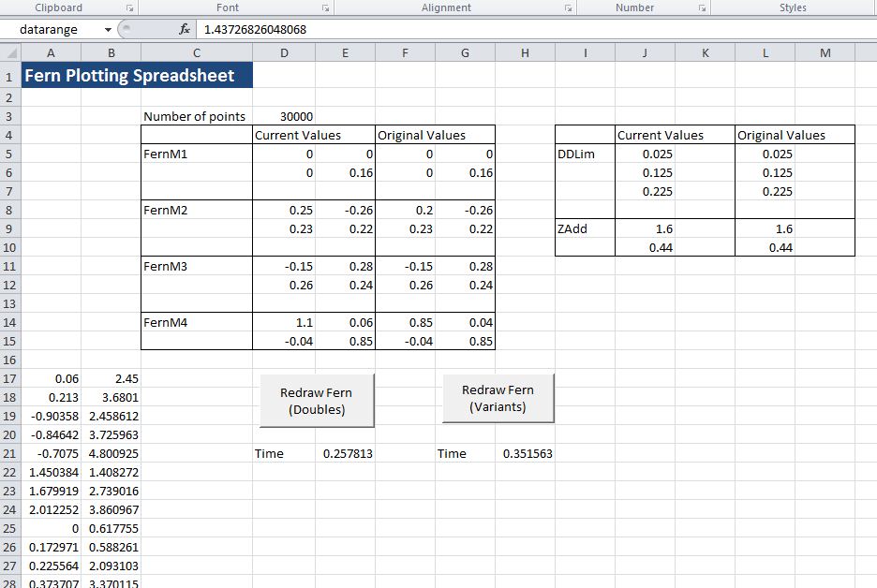Select the Doubles Time value 0.257813 cell

345,454
